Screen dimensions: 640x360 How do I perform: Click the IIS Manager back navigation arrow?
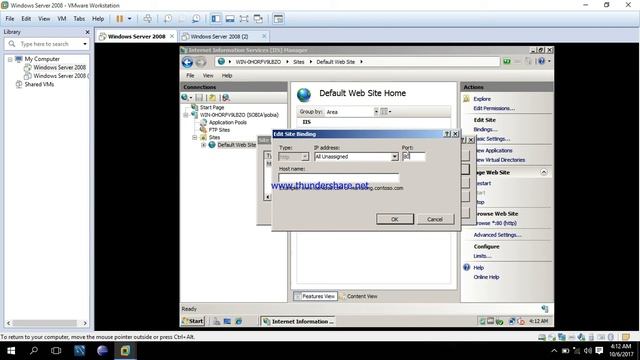point(187,62)
